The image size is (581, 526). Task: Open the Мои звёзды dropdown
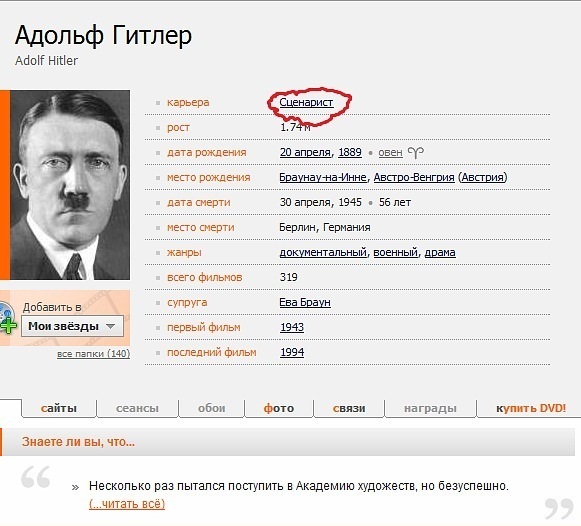(72, 326)
